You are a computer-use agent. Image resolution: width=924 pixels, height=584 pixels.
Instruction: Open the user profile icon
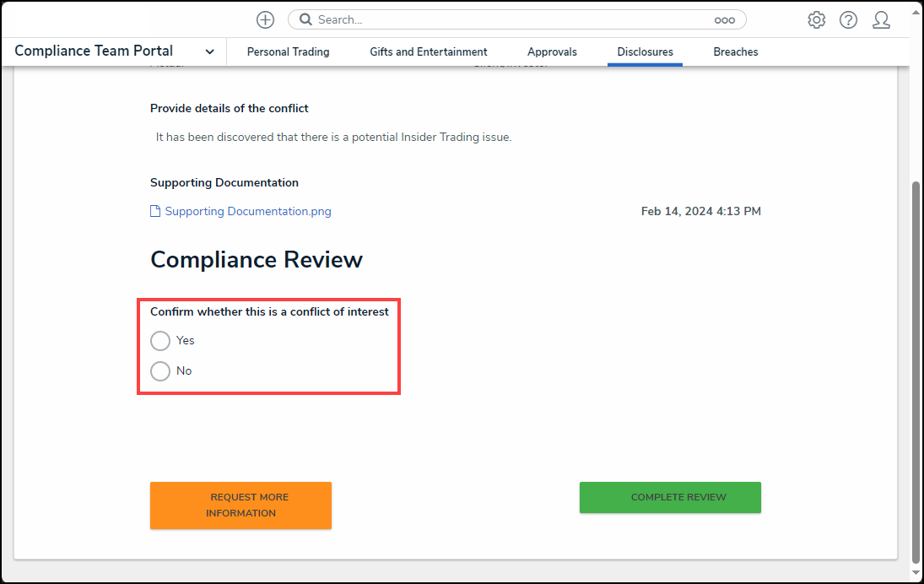click(x=881, y=19)
